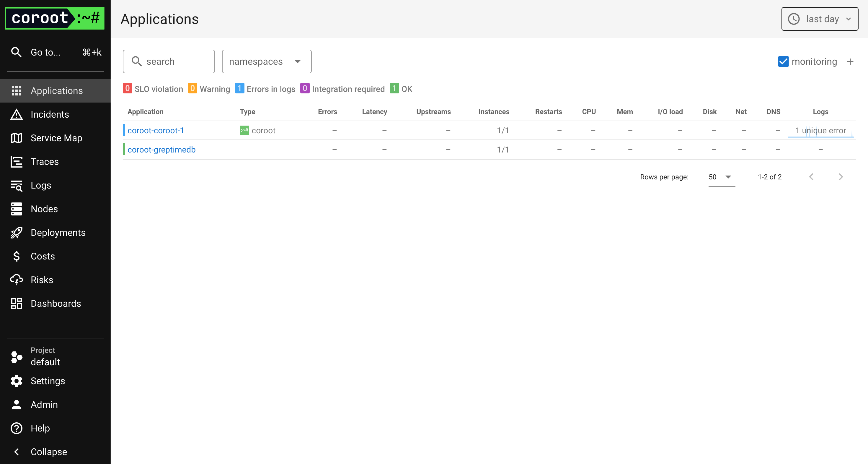Open the Deployments view
Image resolution: width=868 pixels, height=464 pixels.
point(58,232)
